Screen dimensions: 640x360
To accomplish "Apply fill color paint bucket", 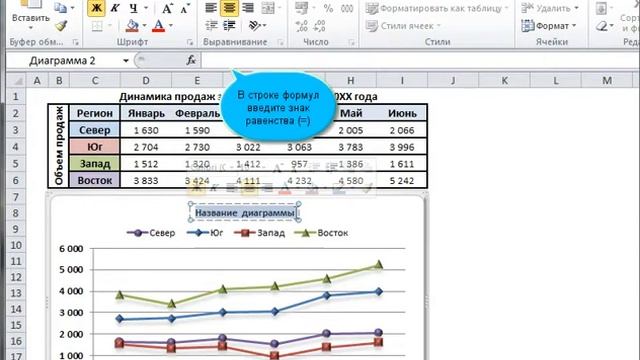I will [132, 26].
